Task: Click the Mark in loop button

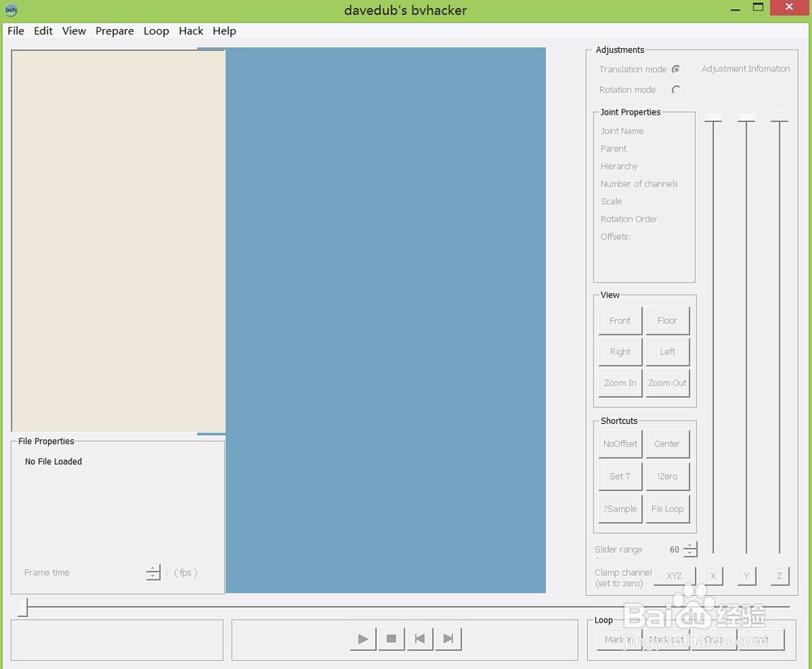Action: click(x=620, y=640)
